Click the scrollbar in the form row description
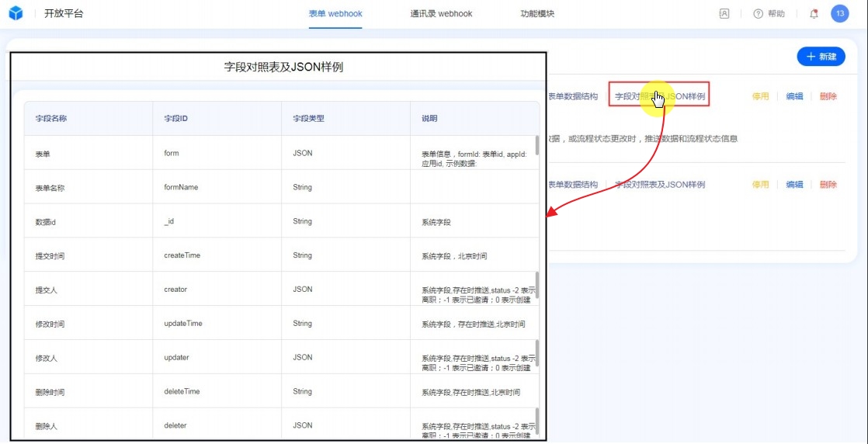Image resolution: width=868 pixels, height=444 pixels. (x=536, y=145)
